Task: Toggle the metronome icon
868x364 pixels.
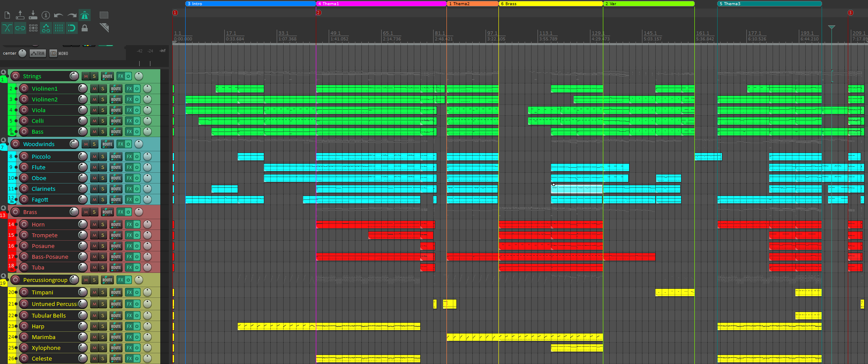Action: 85,15
